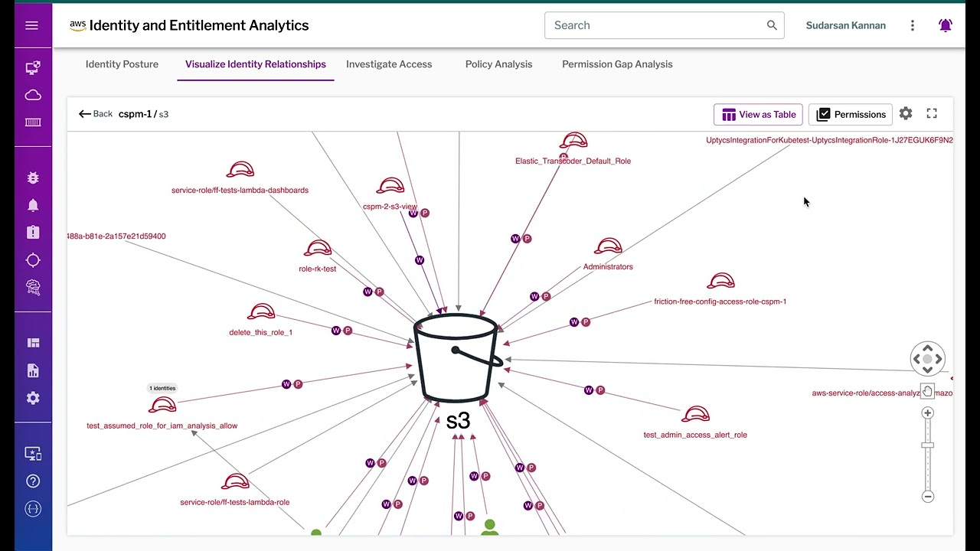Click the test_assumed_role_for_iam_analysis_allow icon
This screenshot has height=551, width=980.
pos(162,406)
